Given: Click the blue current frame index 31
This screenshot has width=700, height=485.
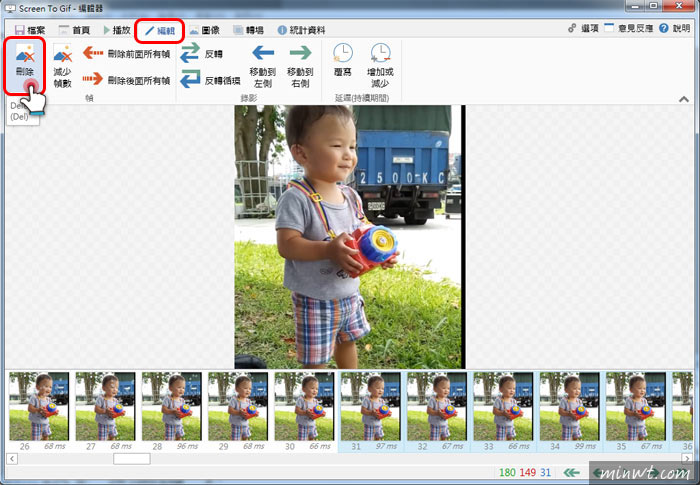Looking at the screenshot, I should (x=546, y=472).
